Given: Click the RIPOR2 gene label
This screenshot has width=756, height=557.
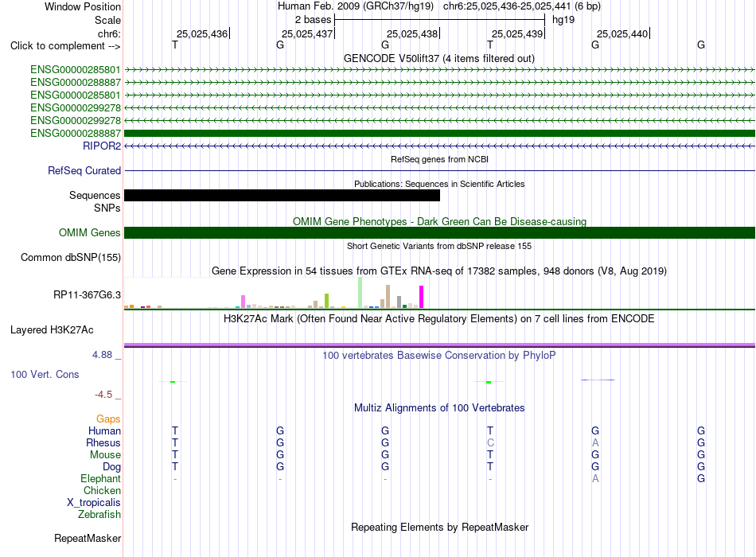Looking at the screenshot, I should 102,146.
